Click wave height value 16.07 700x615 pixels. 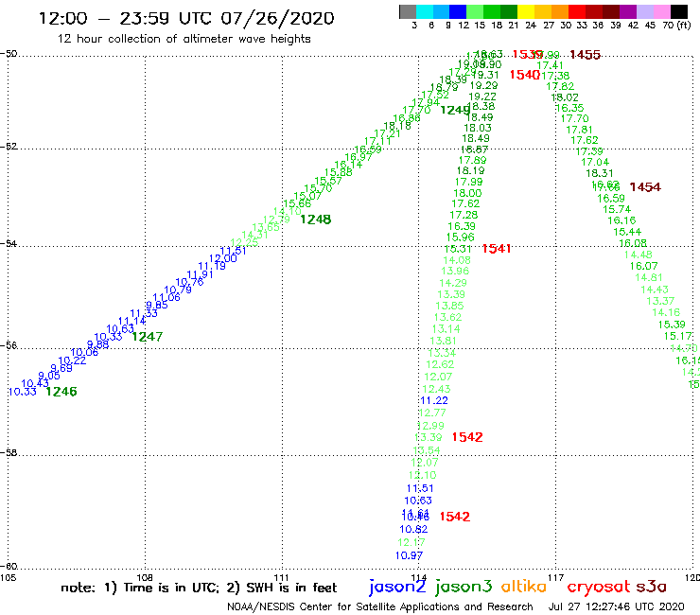644,266
